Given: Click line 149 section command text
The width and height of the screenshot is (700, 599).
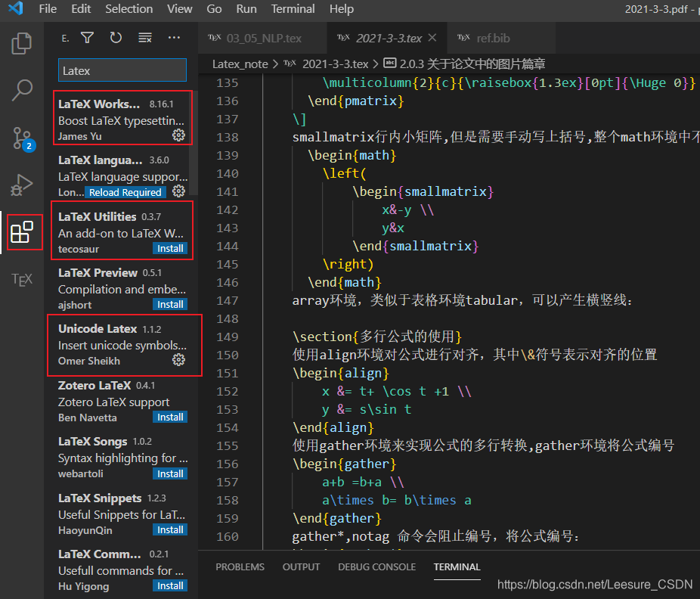Looking at the screenshot, I should click(x=376, y=337).
